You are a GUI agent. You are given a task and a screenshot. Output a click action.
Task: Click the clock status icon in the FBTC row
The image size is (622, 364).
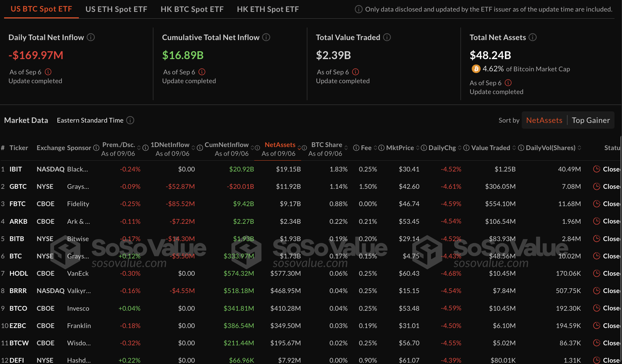[597, 203]
